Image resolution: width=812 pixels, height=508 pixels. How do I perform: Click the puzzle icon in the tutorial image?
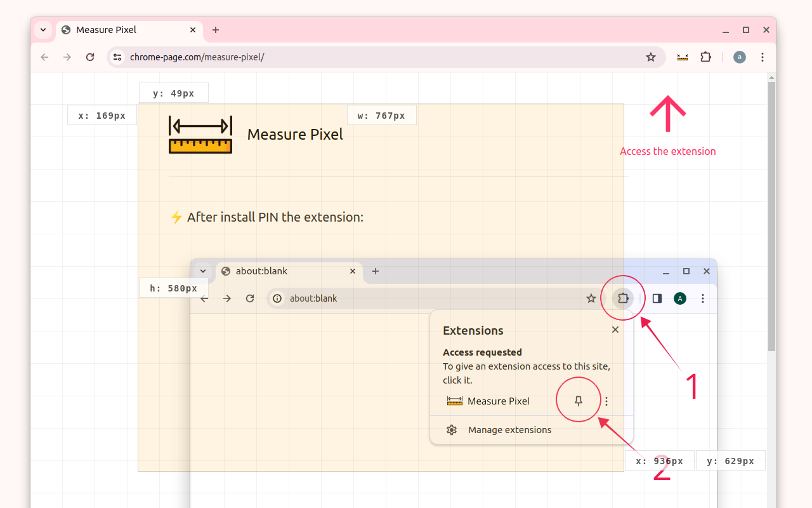(624, 298)
